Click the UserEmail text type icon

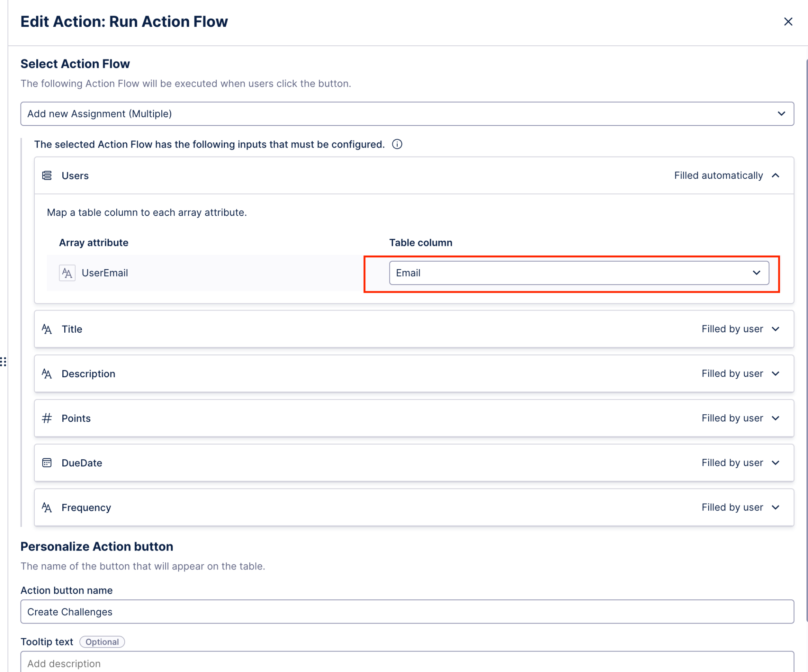click(x=67, y=273)
